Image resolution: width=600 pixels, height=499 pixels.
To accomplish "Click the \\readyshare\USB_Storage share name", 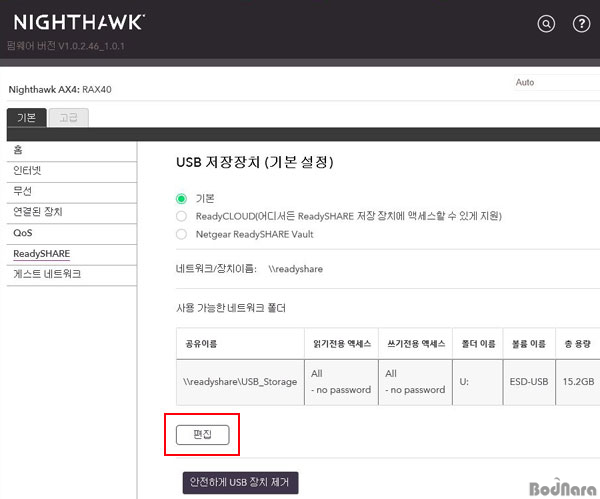I will [x=240, y=382].
